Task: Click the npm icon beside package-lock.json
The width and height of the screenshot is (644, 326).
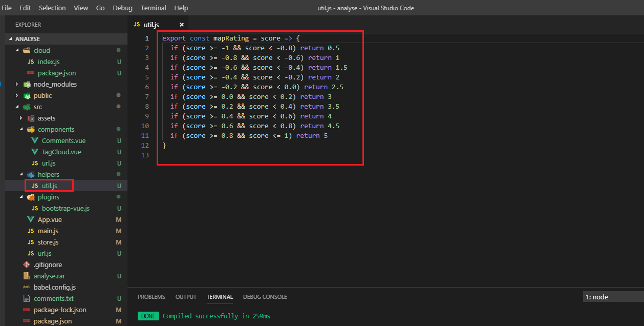Action: 27,310
